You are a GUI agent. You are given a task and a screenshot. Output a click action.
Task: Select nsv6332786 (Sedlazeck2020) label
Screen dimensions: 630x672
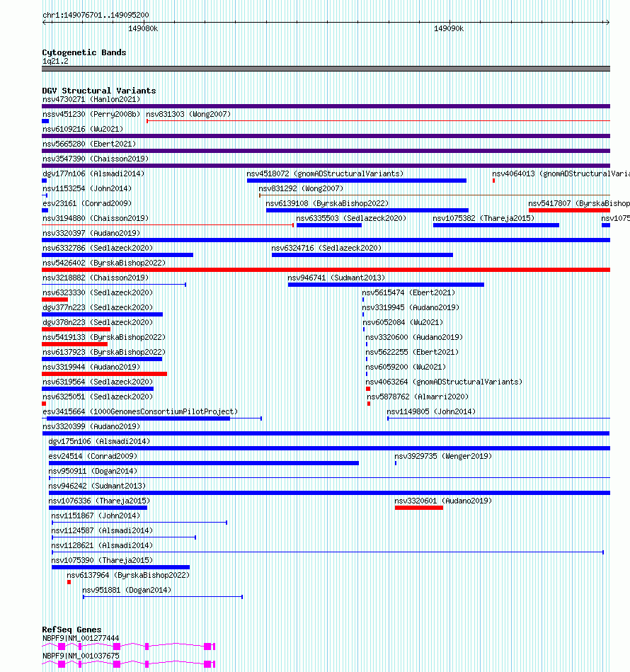click(x=98, y=248)
